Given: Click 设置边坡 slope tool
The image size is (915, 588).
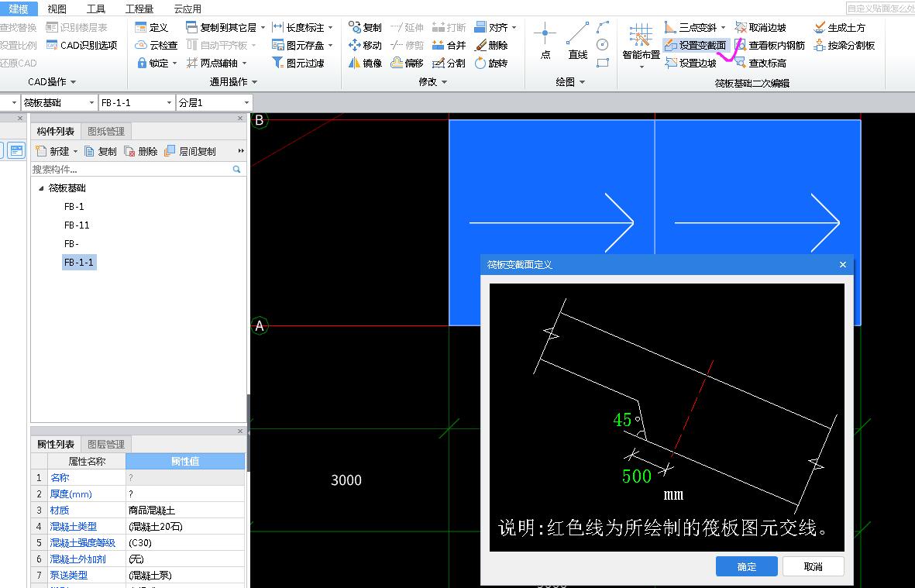Looking at the screenshot, I should point(691,63).
